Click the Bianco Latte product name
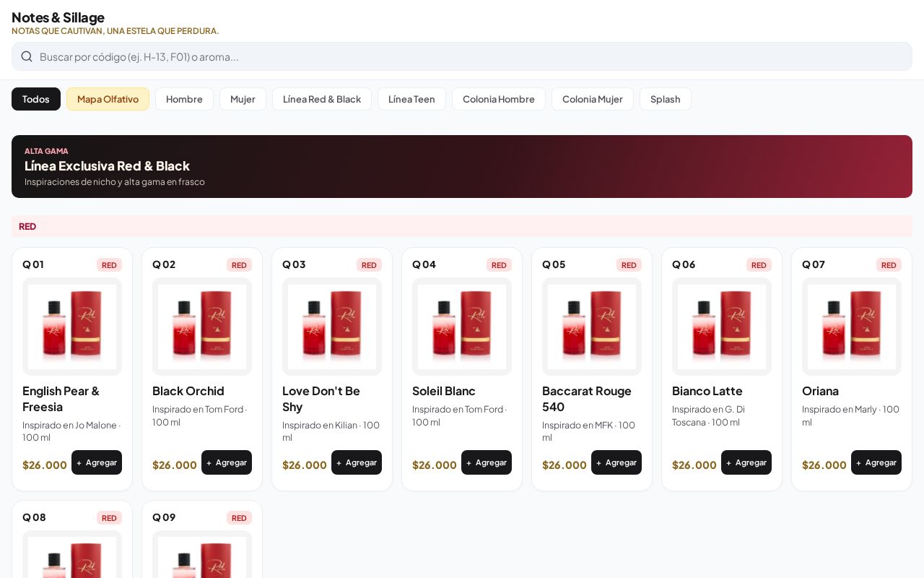Screen dimensions: 924x578 707,391
